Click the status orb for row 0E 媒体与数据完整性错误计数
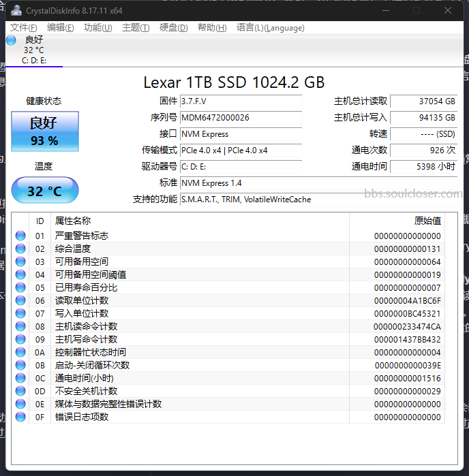The height and width of the screenshot is (476, 469). tap(20, 404)
